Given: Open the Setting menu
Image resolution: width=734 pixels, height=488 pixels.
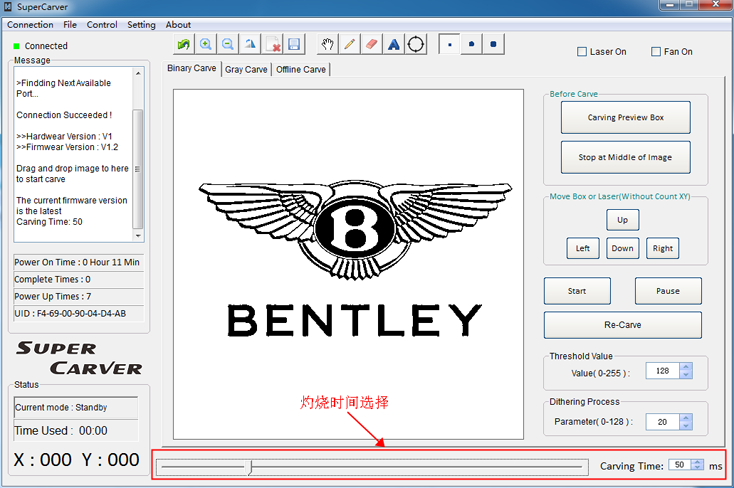Looking at the screenshot, I should [141, 25].
